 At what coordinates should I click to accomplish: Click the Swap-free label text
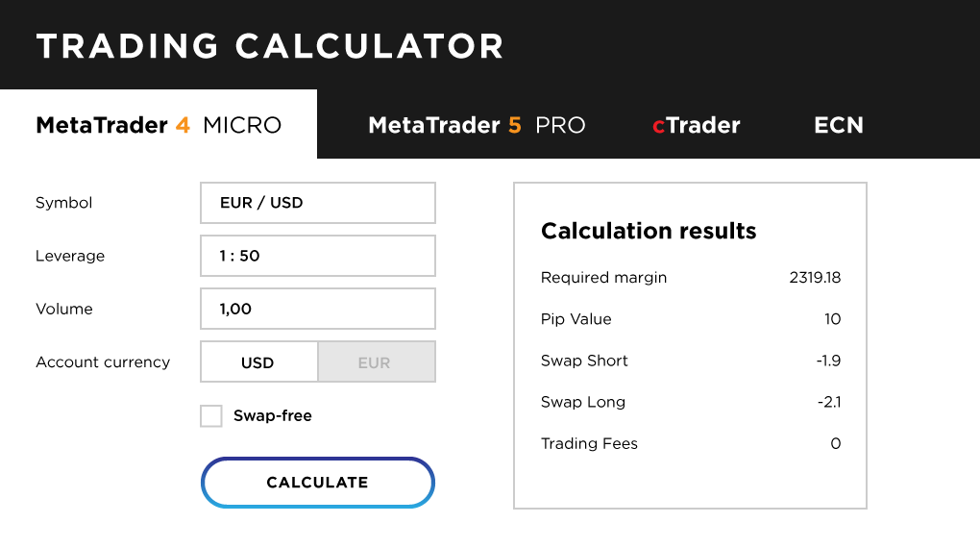pyautogui.click(x=273, y=416)
